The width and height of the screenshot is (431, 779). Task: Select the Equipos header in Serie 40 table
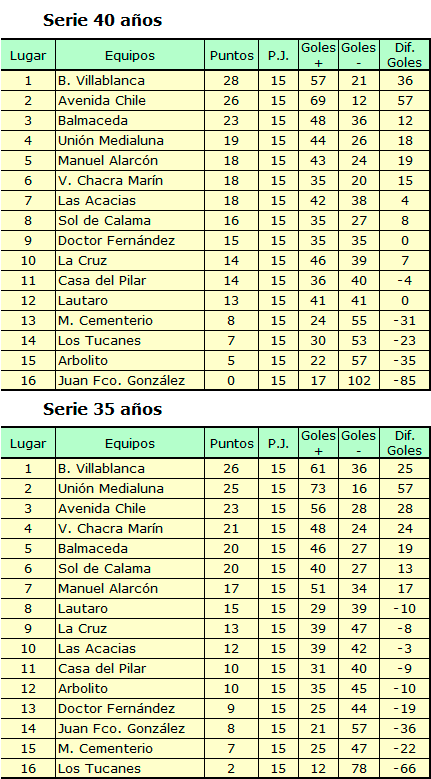coord(130,55)
